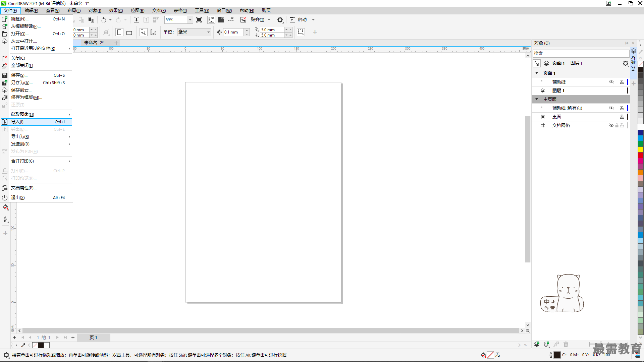Open the 贴齐 snap-to dropdown
This screenshot has width=644, height=362.
click(x=269, y=20)
